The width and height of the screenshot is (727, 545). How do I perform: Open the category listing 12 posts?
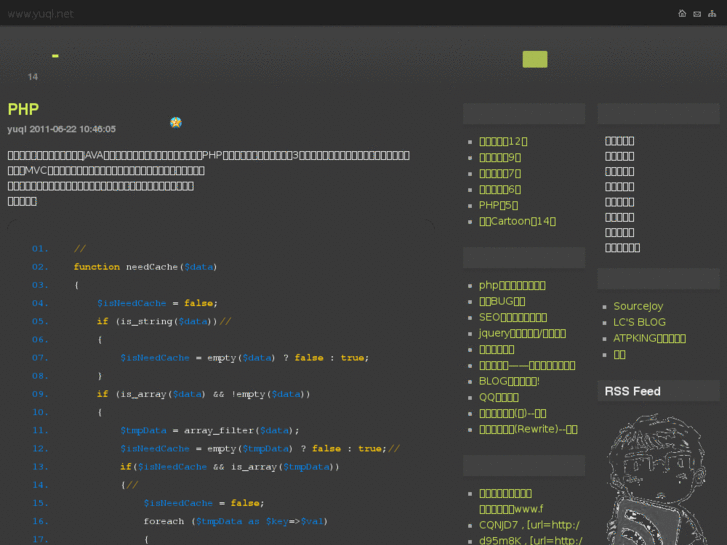click(503, 141)
